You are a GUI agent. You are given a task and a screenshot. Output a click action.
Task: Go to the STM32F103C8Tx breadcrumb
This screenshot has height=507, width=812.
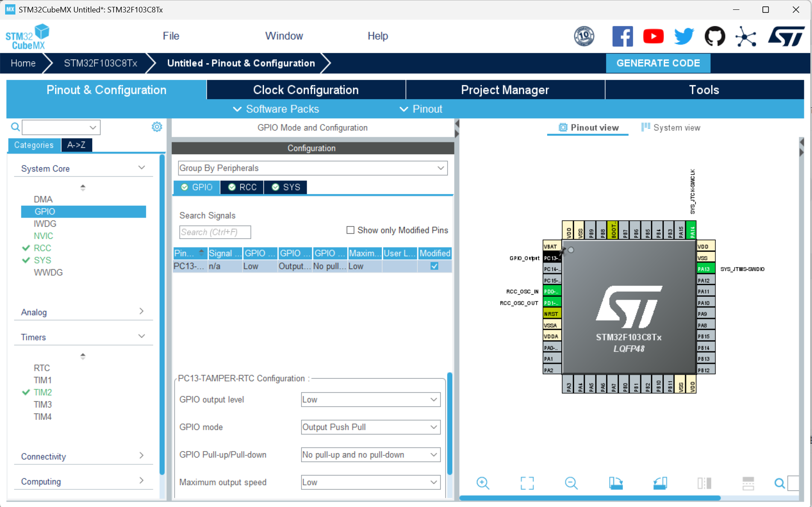pyautogui.click(x=100, y=63)
